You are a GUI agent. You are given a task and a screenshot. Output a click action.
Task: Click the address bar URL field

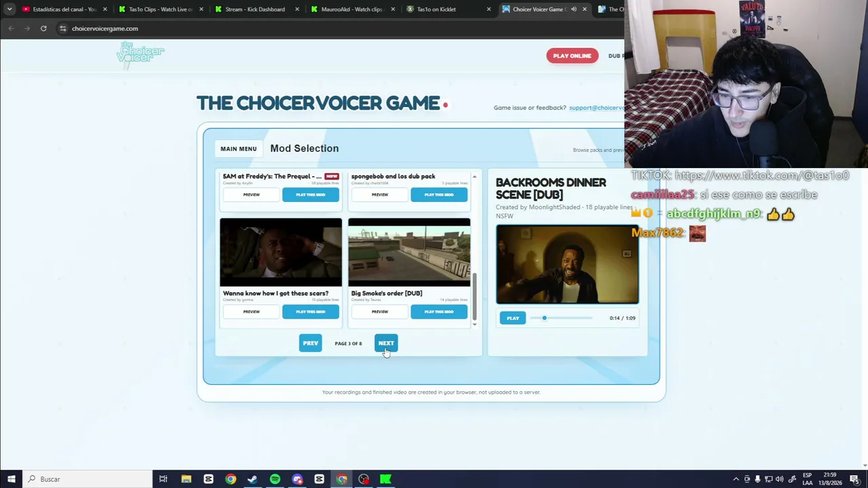(339, 28)
